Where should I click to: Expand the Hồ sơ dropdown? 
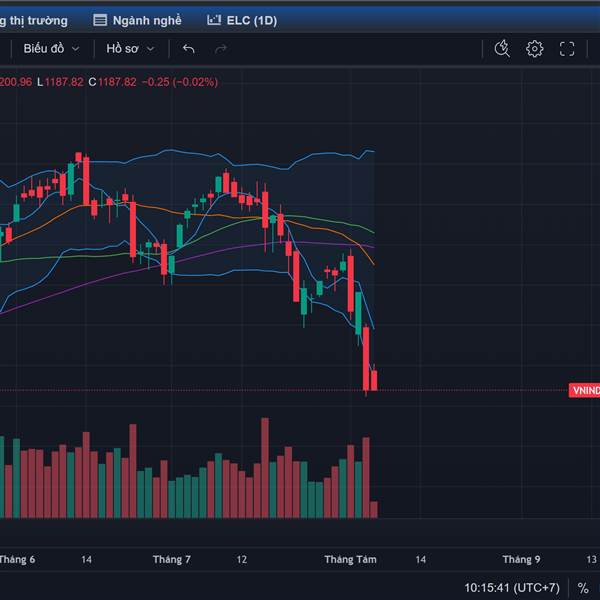coord(130,49)
